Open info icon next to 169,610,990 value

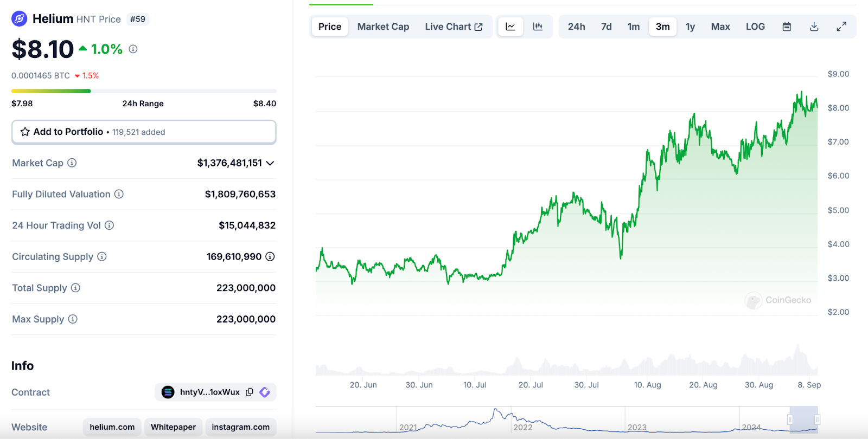pos(270,256)
